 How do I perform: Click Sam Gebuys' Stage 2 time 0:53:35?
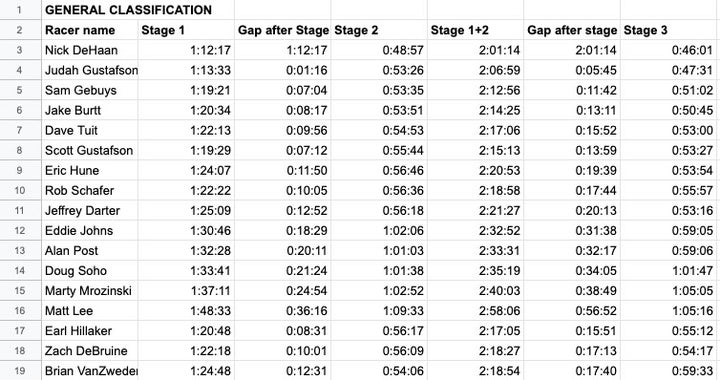379,90
